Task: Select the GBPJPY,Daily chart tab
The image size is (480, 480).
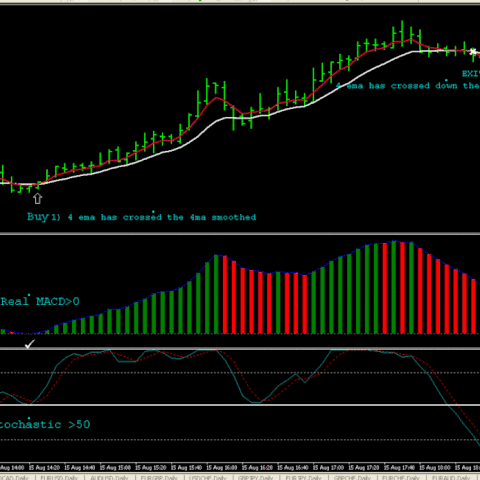Action: pos(255,477)
